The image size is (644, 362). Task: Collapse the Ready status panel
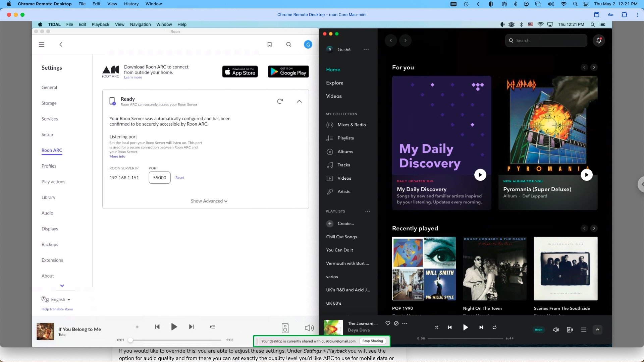point(299,101)
